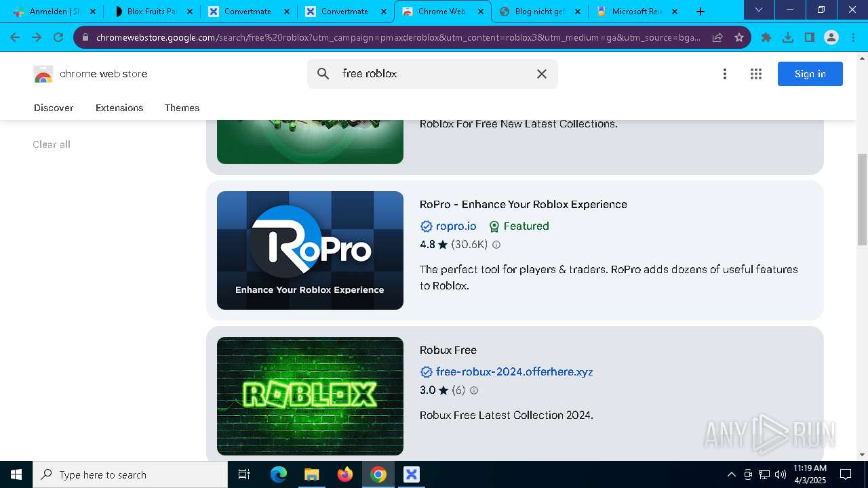Open Task View on the taskbar
The width and height of the screenshot is (868, 488).
[x=244, y=474]
